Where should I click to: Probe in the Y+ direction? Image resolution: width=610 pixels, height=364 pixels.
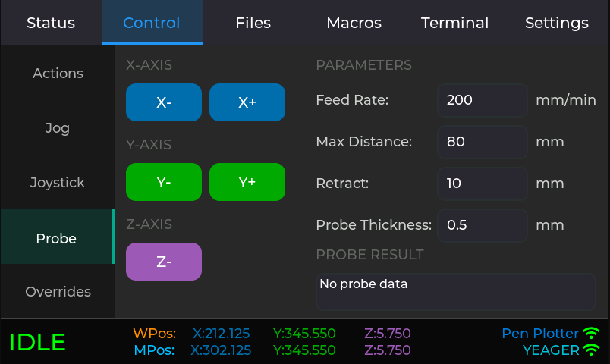(247, 182)
